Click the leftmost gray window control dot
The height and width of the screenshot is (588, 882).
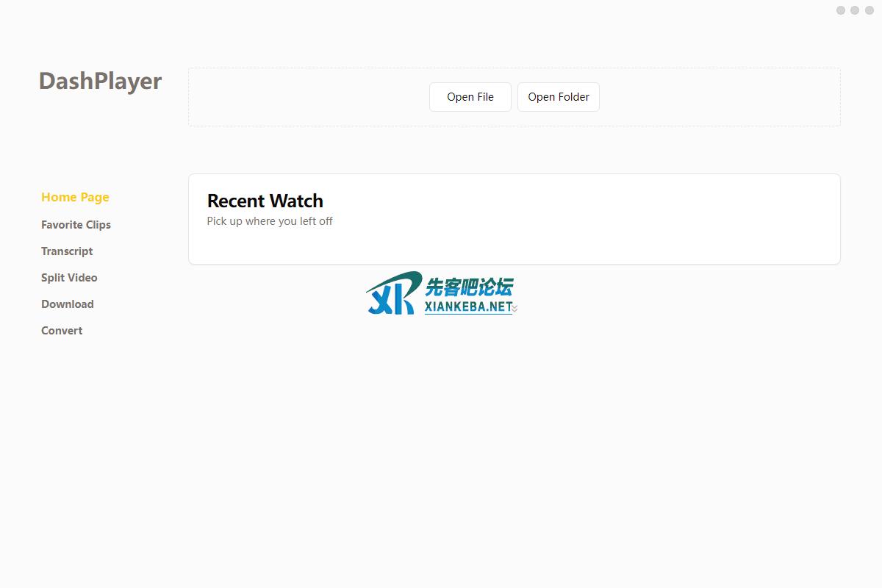pos(841,10)
